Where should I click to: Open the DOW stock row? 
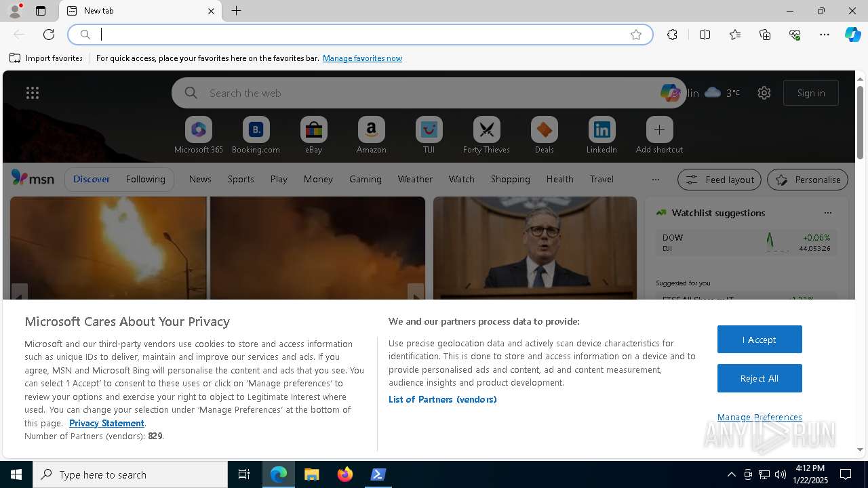coord(746,243)
